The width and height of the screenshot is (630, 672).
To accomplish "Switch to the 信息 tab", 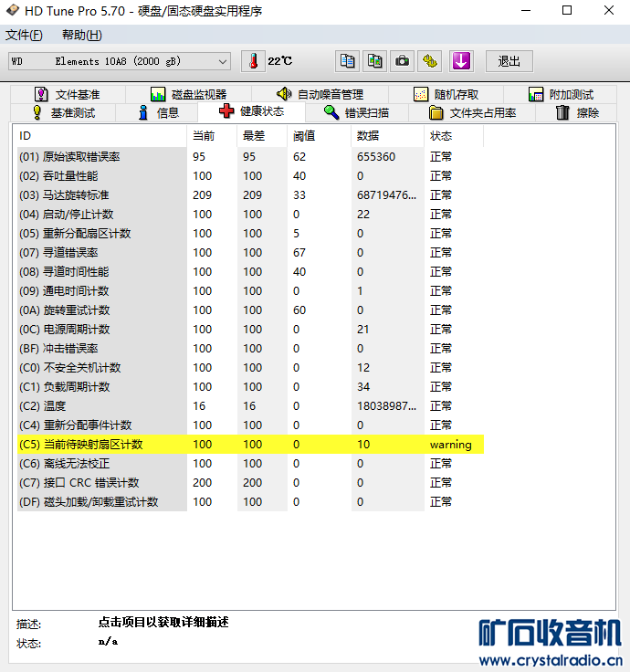I will pos(157,112).
